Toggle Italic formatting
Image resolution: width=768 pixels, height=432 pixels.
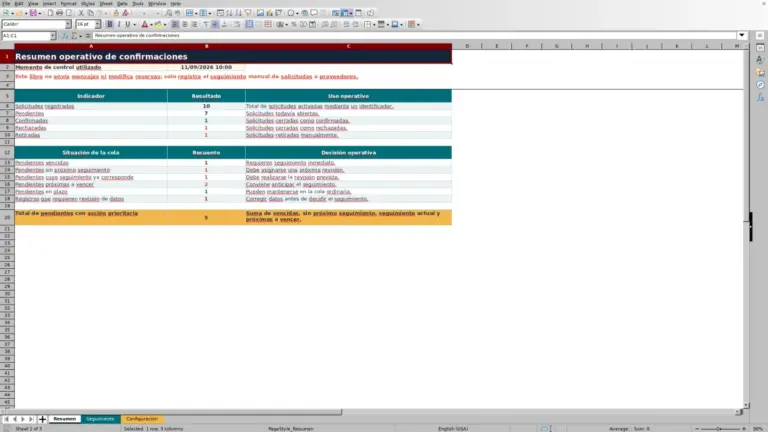(119, 24)
